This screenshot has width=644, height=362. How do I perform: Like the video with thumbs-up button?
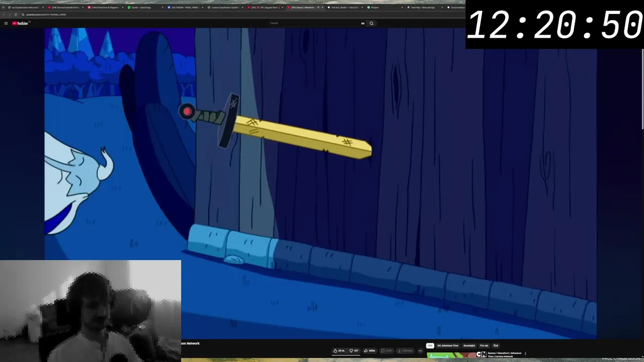339,350
